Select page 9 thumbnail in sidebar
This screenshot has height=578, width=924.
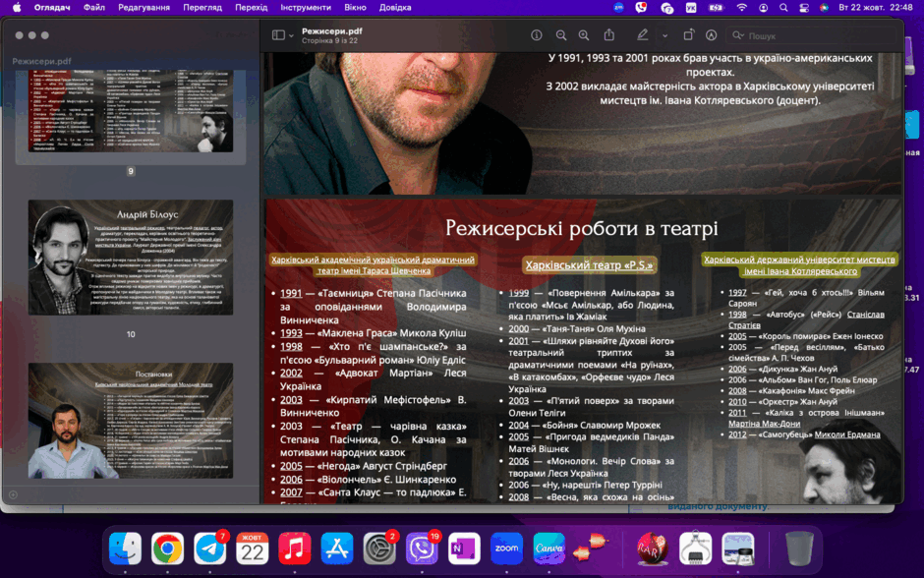(130, 111)
